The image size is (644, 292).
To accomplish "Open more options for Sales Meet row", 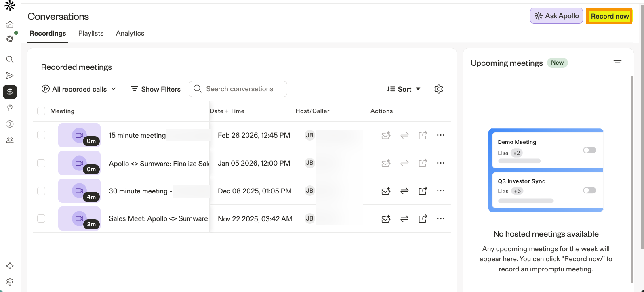I will [441, 219].
